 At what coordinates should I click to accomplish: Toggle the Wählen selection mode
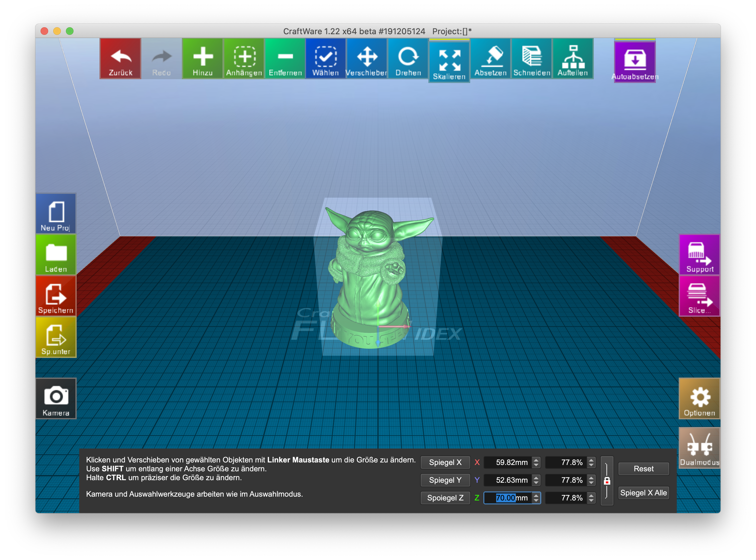tap(325, 58)
